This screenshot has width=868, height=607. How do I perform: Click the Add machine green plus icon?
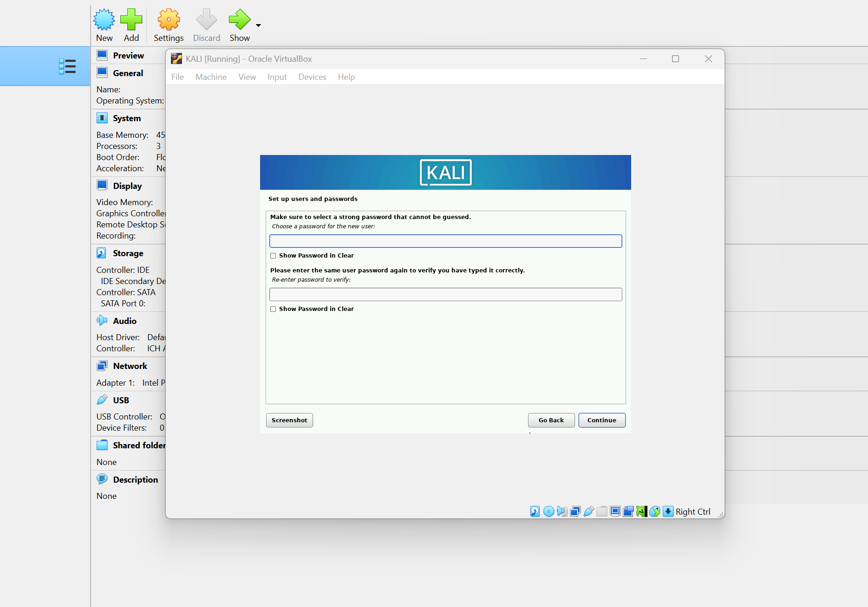tap(131, 19)
